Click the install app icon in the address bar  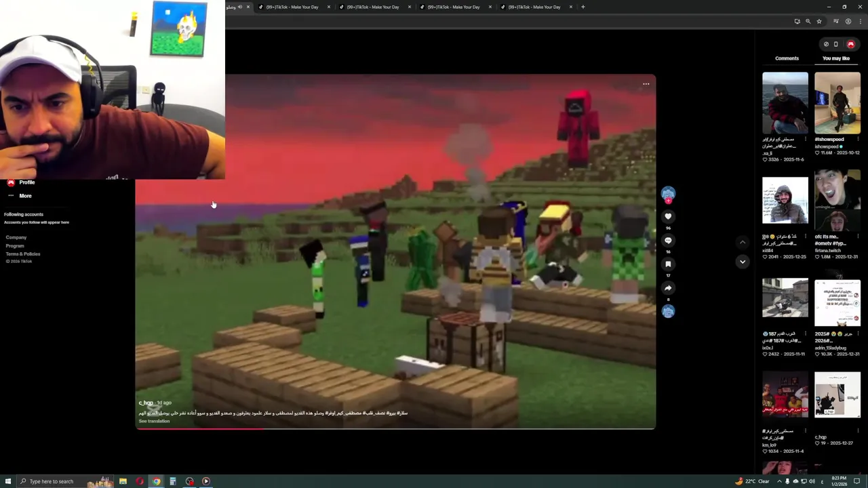click(x=797, y=21)
